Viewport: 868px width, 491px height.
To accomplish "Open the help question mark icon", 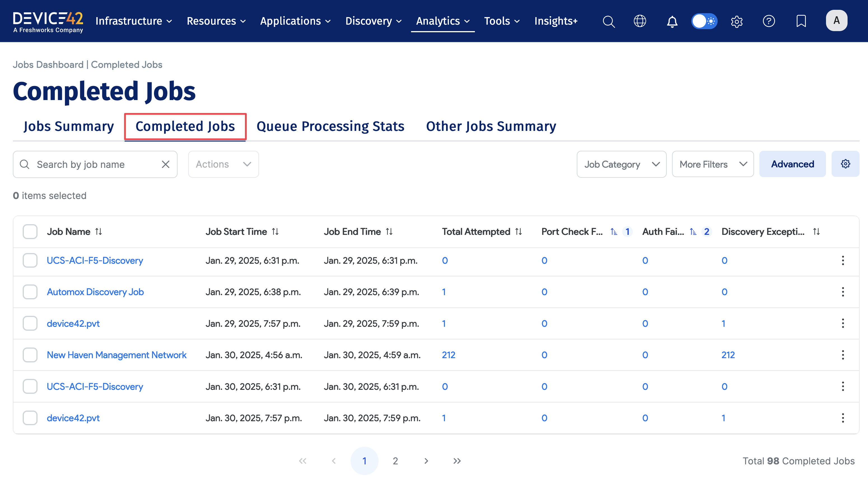I will (x=769, y=21).
